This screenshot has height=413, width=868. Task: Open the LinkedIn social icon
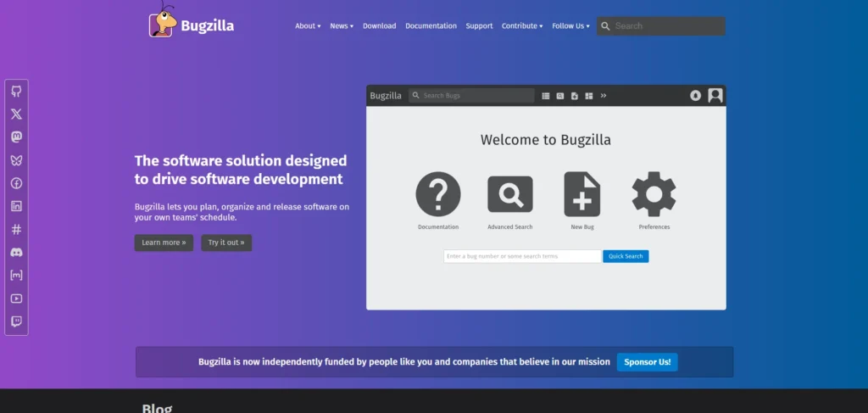click(17, 206)
